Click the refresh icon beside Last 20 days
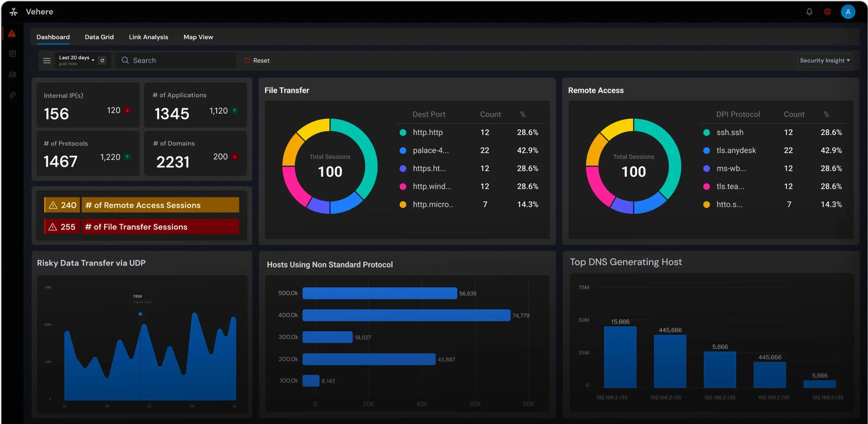Image resolution: width=868 pixels, height=424 pixels. [102, 60]
